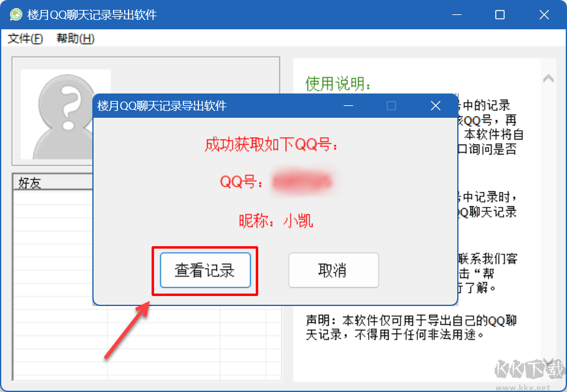Click the gray user avatar placeholder

tap(57, 114)
